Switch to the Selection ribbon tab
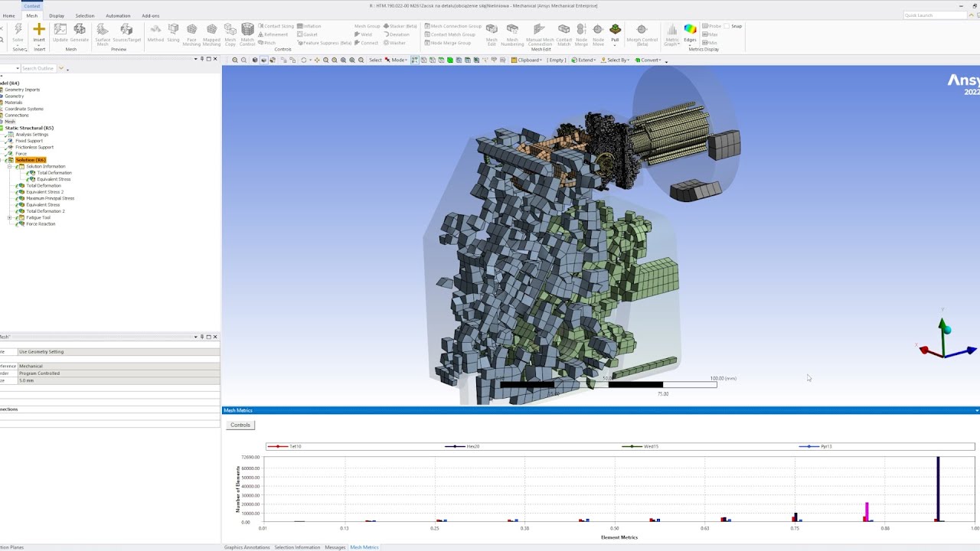 [85, 15]
